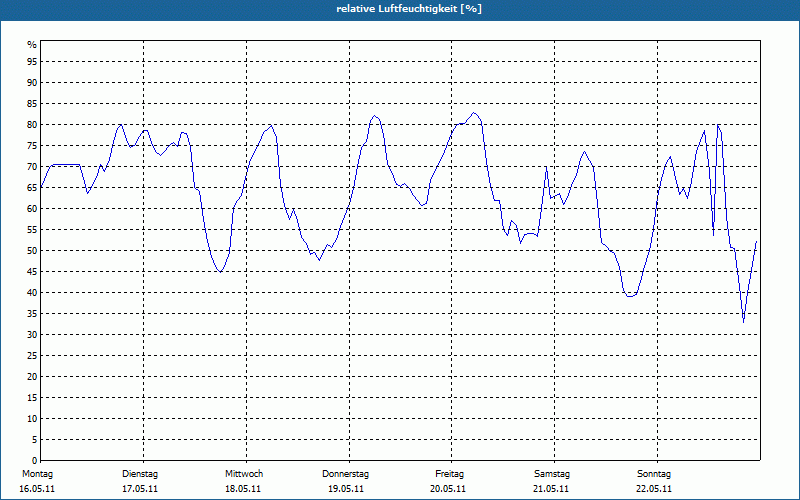Select the 'Dienstag' day label
800x500 pixels.
140,474
